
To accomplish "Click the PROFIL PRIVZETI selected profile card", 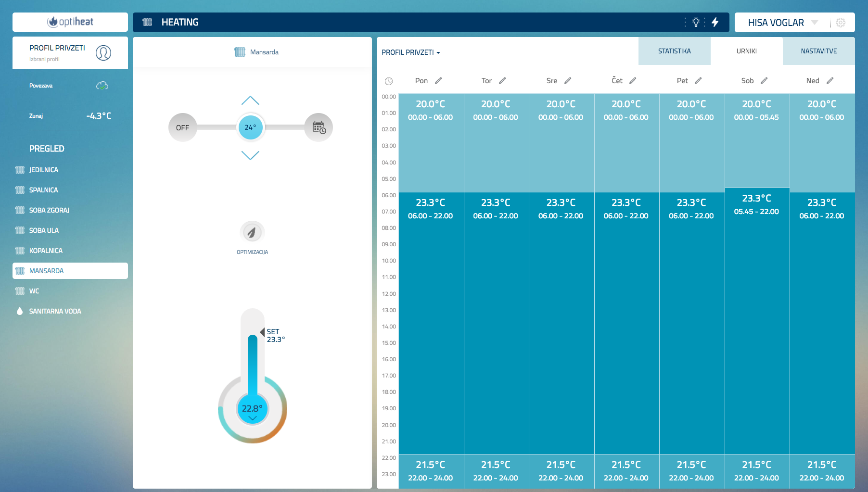I will point(70,53).
